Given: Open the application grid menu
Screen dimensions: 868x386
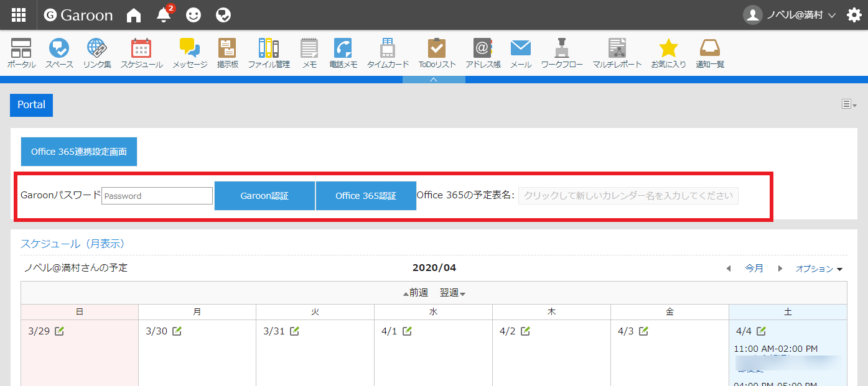Looking at the screenshot, I should click(x=19, y=15).
